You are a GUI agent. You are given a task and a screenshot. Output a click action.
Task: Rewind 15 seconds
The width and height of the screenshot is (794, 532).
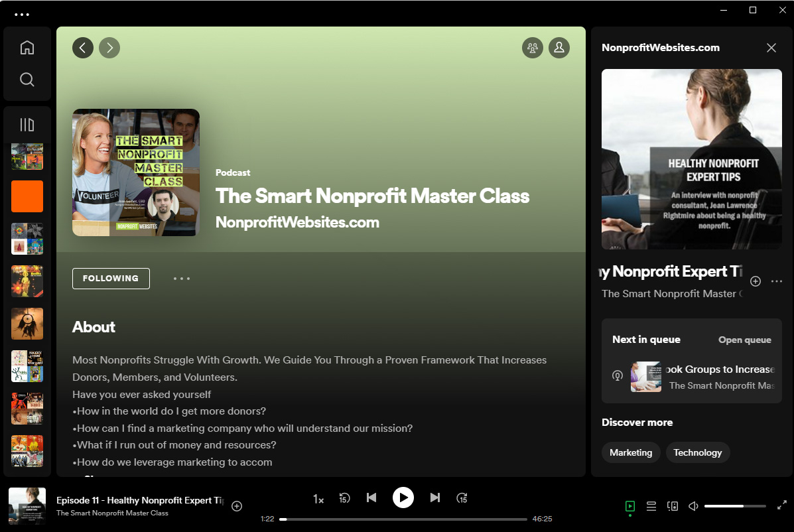344,498
